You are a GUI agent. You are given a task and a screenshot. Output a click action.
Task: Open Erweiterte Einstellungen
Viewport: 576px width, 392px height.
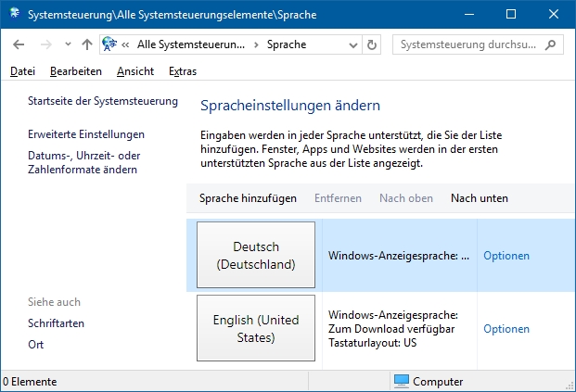coord(86,134)
